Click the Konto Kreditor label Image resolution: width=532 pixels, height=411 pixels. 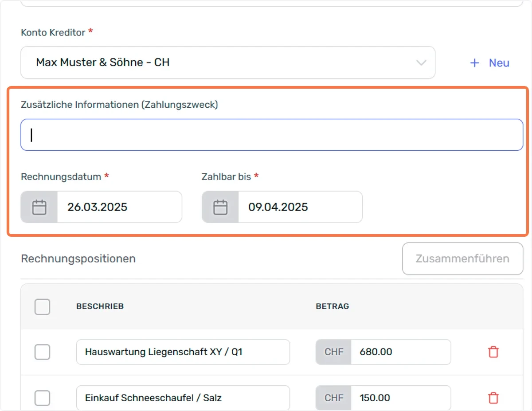point(54,32)
